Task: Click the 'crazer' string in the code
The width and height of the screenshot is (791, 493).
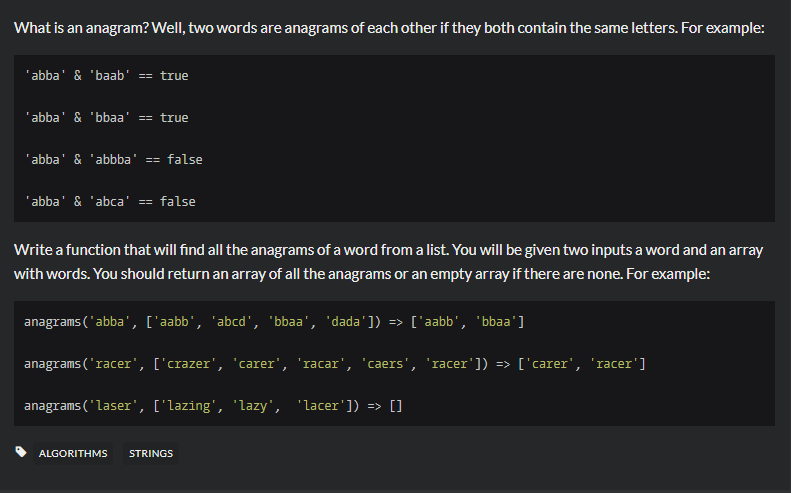Action: [x=190, y=364]
